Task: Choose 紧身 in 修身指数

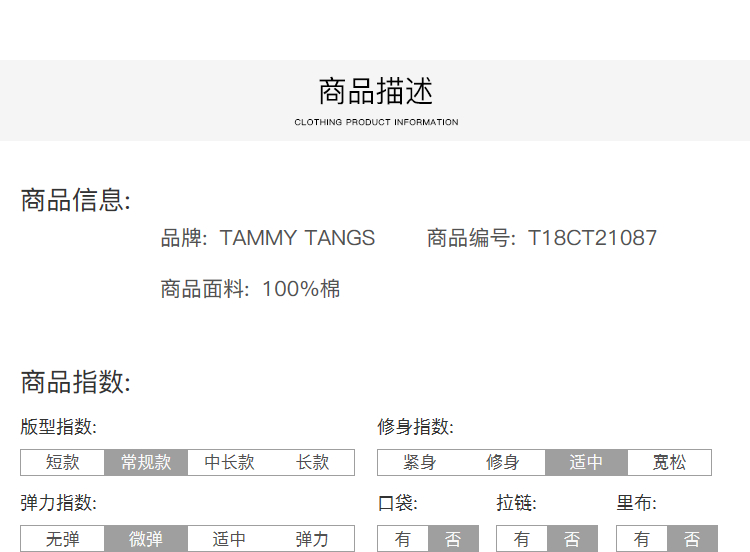Action: tap(419, 462)
